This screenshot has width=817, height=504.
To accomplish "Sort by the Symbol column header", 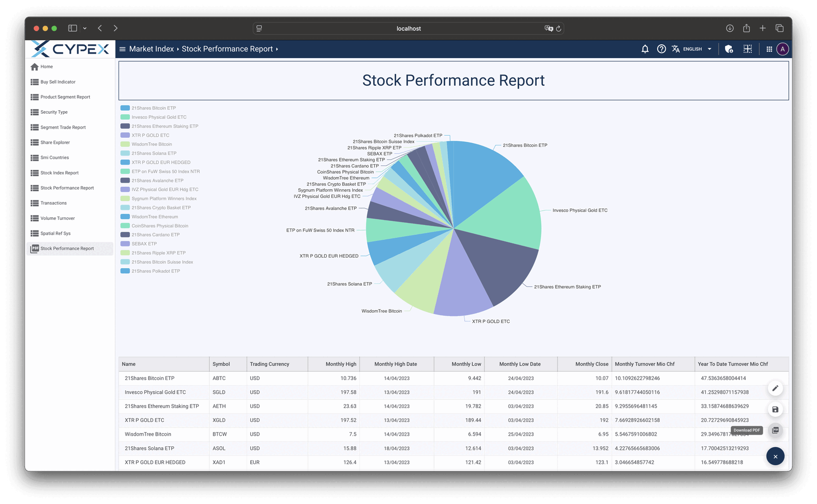I will [228, 364].
